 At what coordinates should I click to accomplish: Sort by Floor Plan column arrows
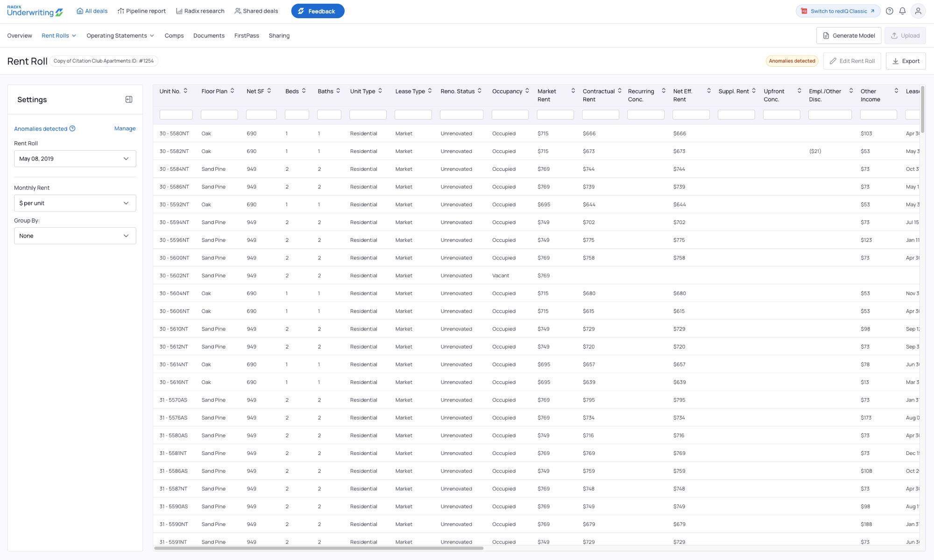pos(232,91)
